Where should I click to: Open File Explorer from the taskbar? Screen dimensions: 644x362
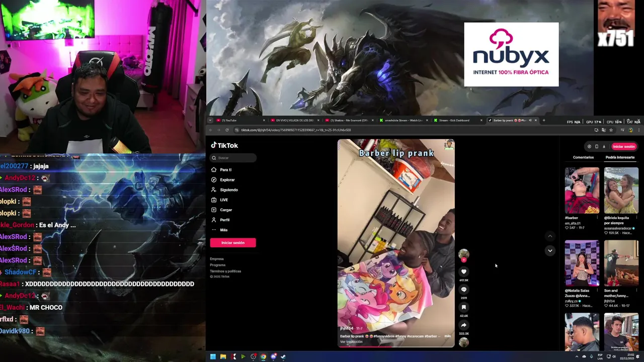(223, 356)
